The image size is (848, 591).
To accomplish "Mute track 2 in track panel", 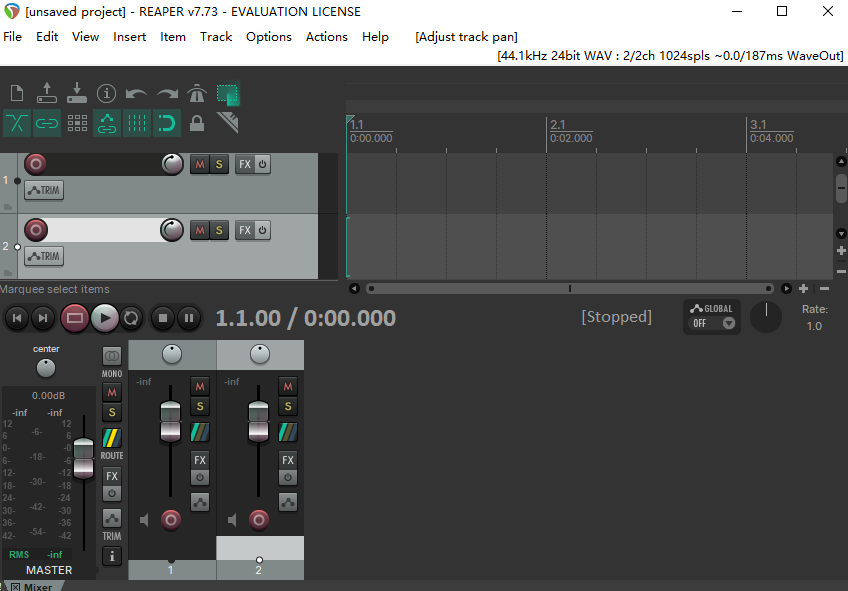I will click(200, 230).
